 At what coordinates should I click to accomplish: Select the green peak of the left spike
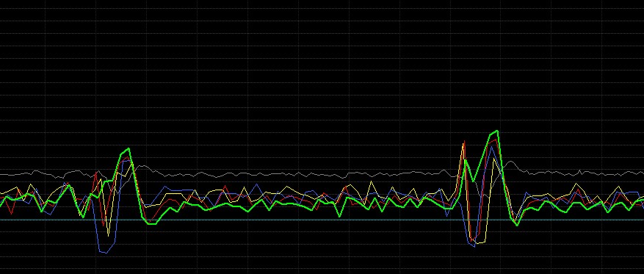[x=129, y=148]
